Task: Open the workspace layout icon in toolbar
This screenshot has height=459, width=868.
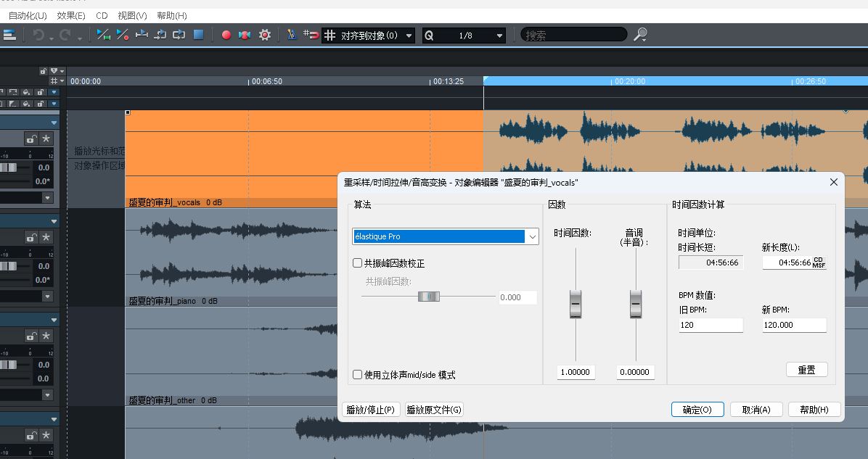Action: click(x=9, y=35)
